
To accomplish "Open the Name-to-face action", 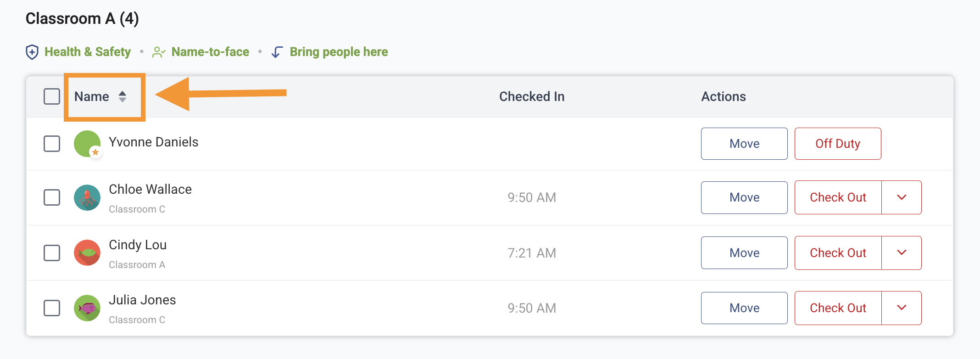I will point(210,52).
